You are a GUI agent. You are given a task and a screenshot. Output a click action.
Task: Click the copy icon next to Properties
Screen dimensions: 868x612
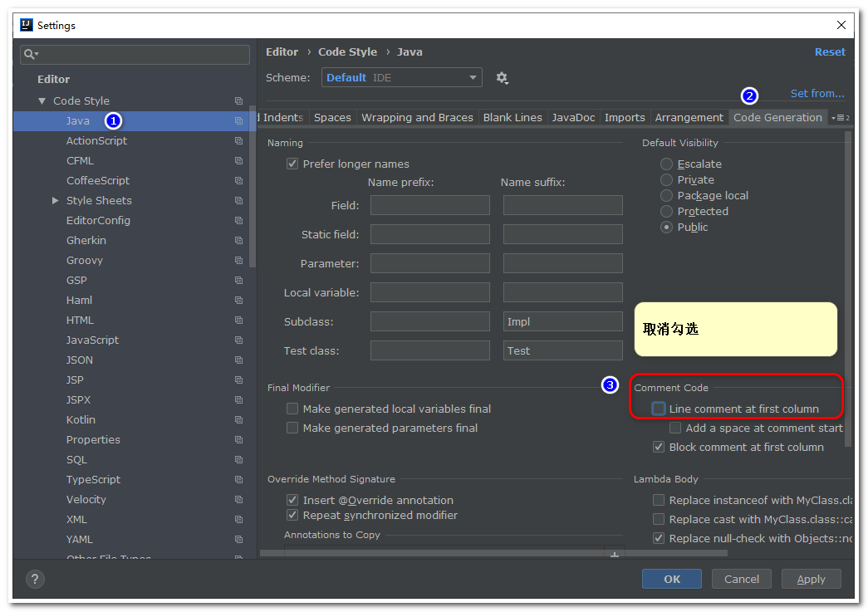[x=238, y=439]
